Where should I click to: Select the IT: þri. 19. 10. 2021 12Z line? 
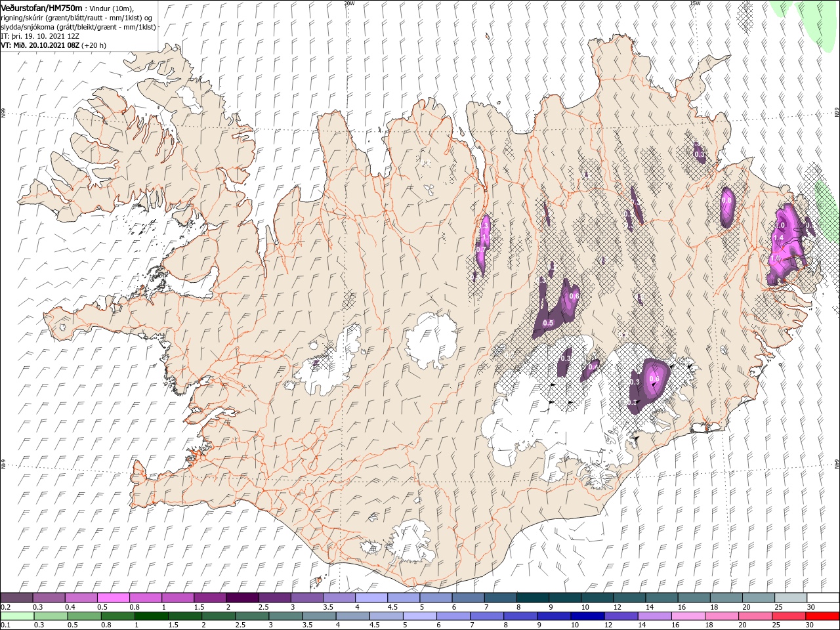coord(41,36)
